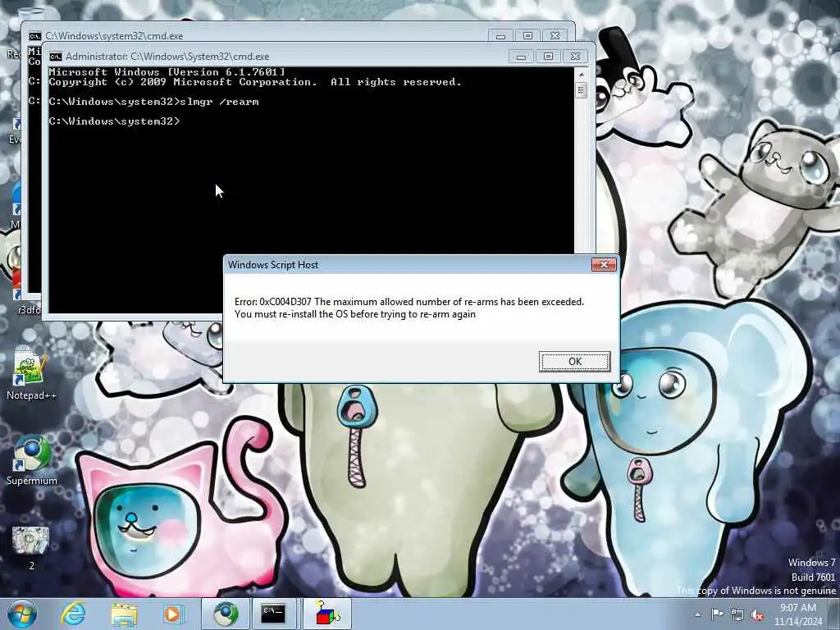Click the muted volume tray icon

point(757,615)
